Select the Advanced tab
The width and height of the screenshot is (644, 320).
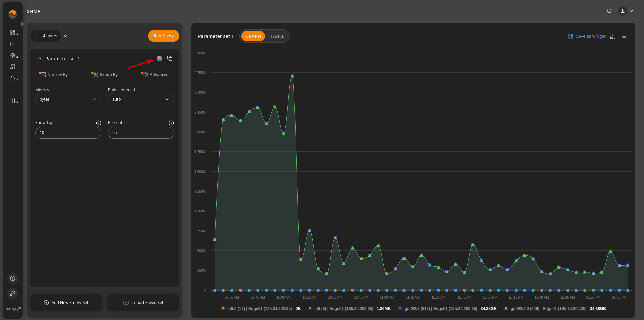tap(155, 74)
